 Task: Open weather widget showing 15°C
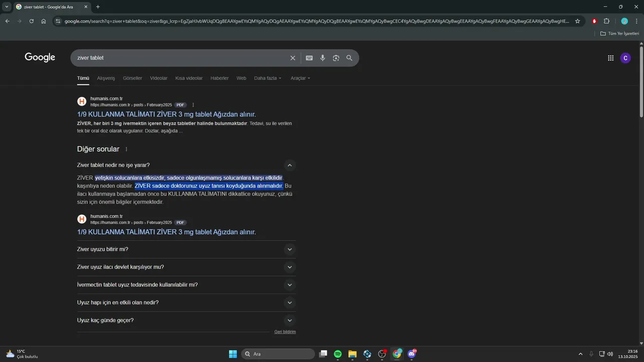click(x=22, y=354)
